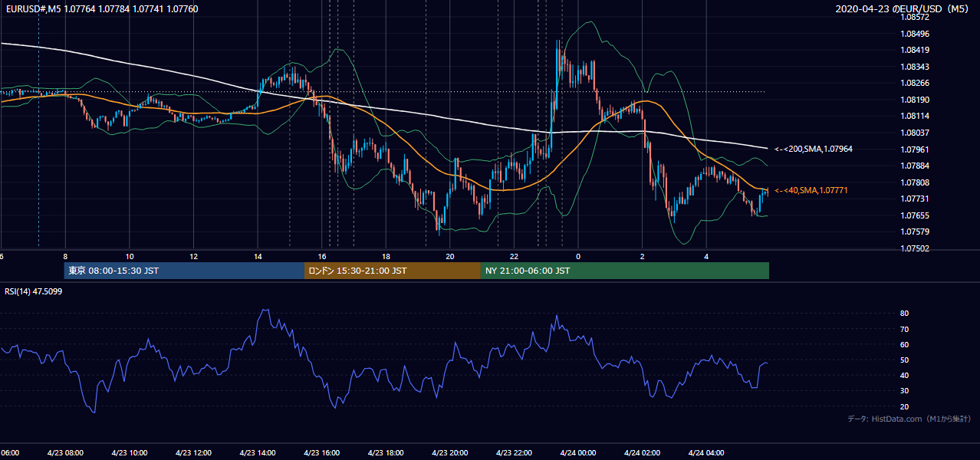The width and height of the screenshot is (980, 460).
Task: Select the NY 21:00-06:00 JST session bar
Action: pos(625,271)
